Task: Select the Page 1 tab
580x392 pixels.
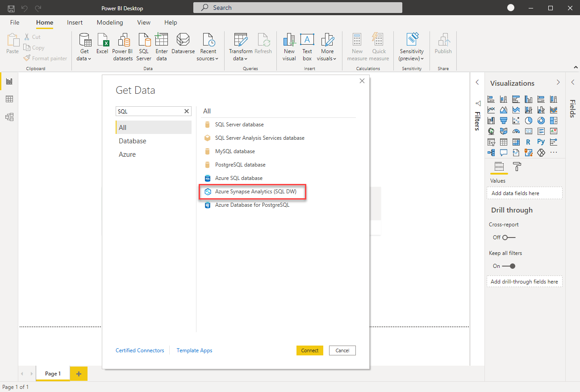Action: (x=53, y=374)
